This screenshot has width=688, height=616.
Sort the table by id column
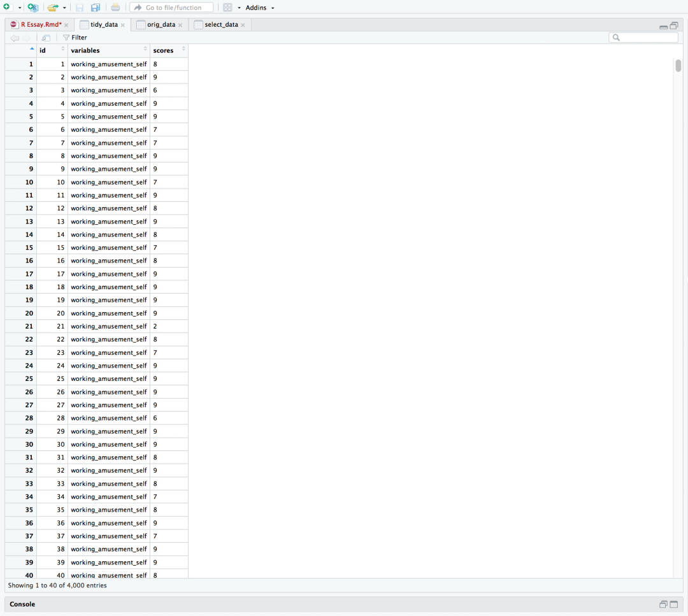point(52,50)
